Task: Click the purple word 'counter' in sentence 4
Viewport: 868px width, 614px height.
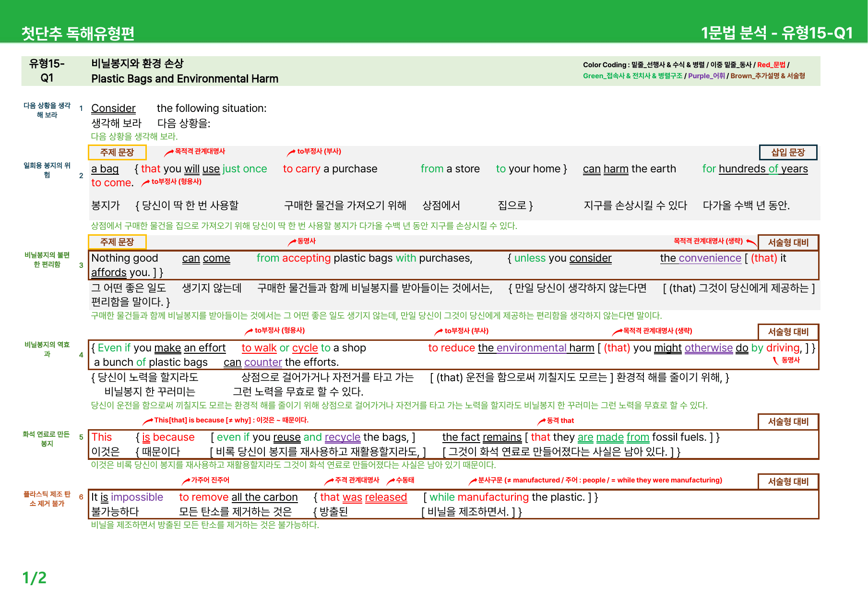Action: point(263,362)
